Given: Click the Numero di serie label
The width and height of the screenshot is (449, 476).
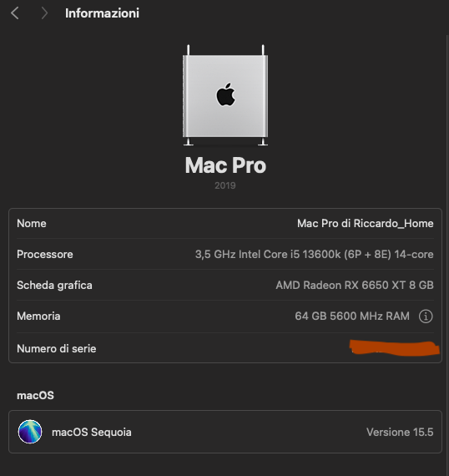Looking at the screenshot, I should 57,349.
